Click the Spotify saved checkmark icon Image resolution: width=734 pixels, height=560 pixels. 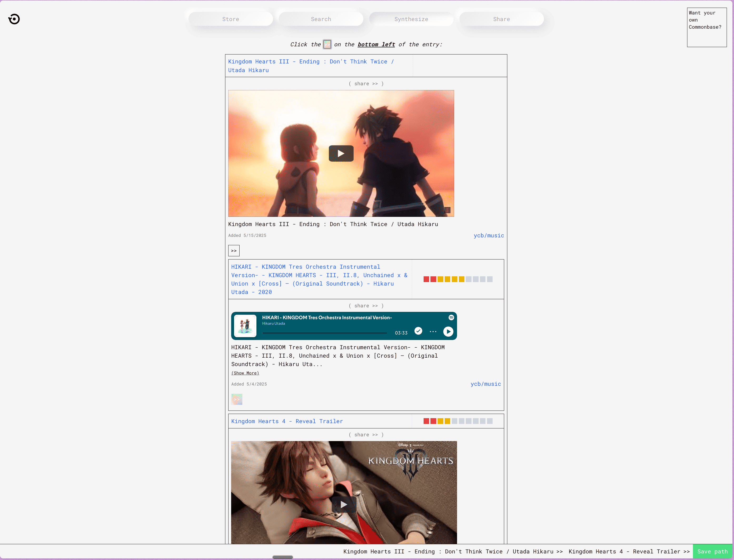coord(418,331)
